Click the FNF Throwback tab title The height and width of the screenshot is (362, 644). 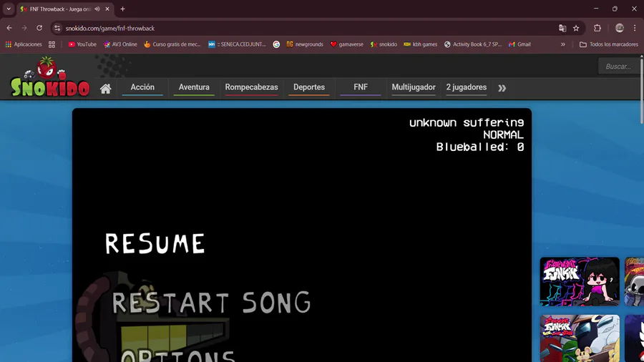tap(60, 9)
